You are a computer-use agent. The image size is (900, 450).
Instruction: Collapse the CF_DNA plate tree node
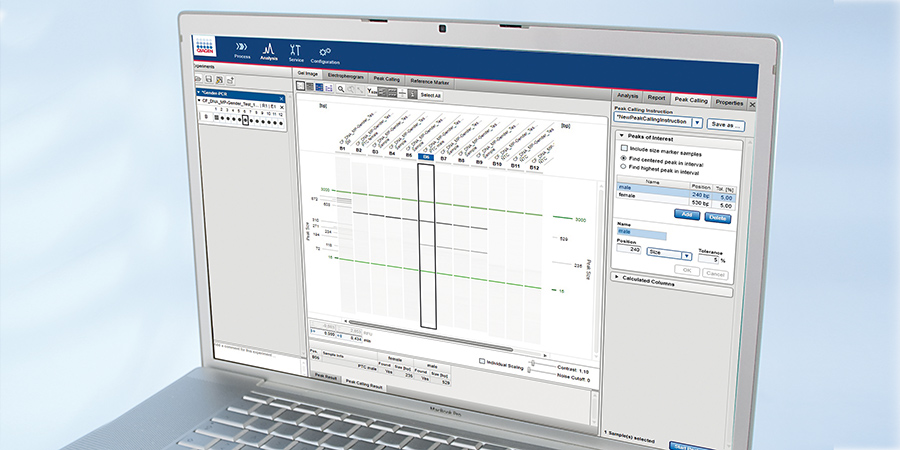click(x=199, y=100)
